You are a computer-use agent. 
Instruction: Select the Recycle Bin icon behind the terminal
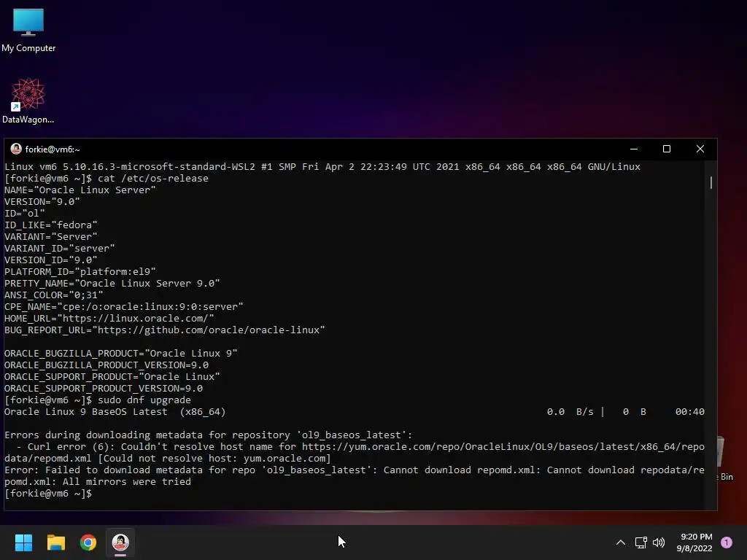pos(726,459)
